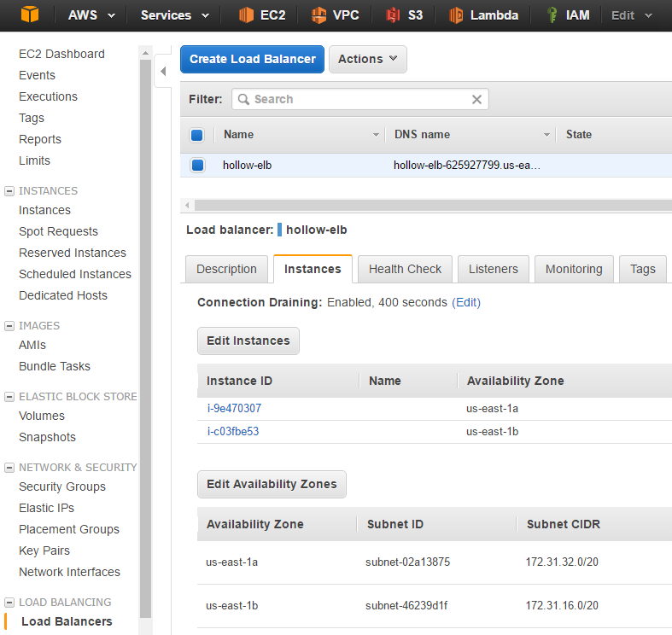
Task: Open Volumes in the sidebar
Action: coord(42,416)
